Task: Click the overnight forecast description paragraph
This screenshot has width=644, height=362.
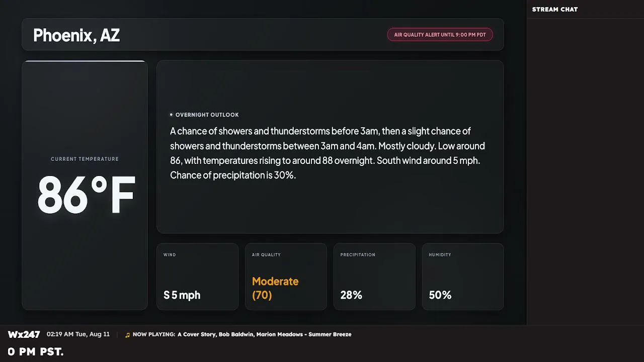Action: pos(328,153)
